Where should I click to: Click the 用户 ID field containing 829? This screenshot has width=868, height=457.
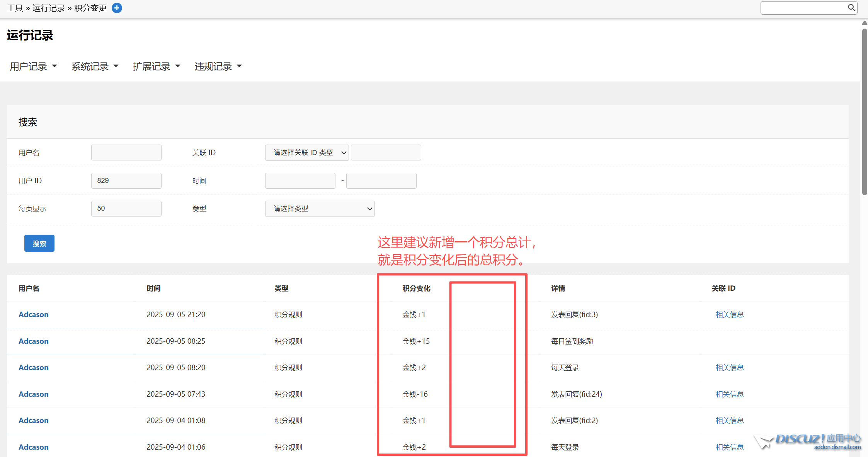click(x=126, y=181)
